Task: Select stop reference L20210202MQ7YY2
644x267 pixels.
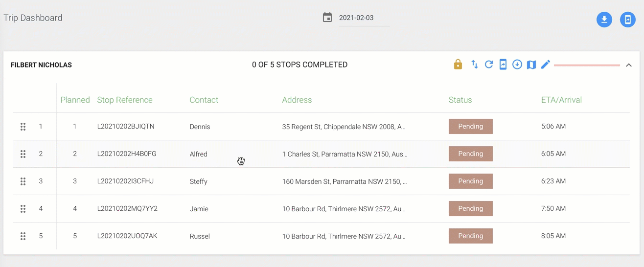Action: [127, 208]
